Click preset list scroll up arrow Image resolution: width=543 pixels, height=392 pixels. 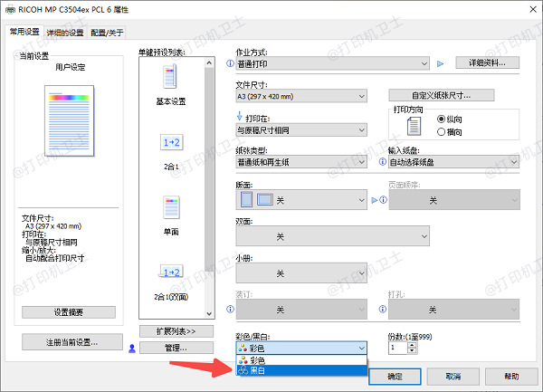click(x=209, y=62)
